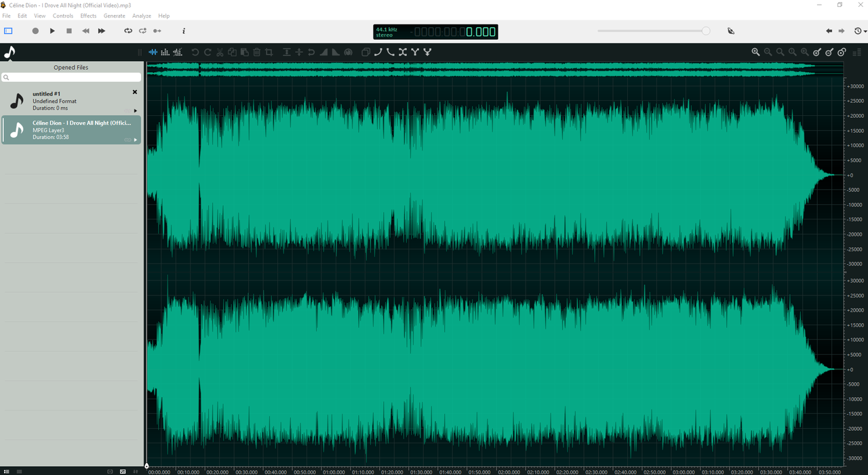The image size is (868, 475).
Task: Click the Copy icon
Action: click(232, 52)
